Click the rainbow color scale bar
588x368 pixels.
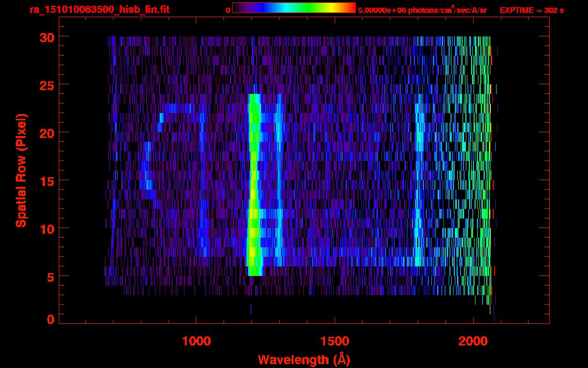coord(294,8)
